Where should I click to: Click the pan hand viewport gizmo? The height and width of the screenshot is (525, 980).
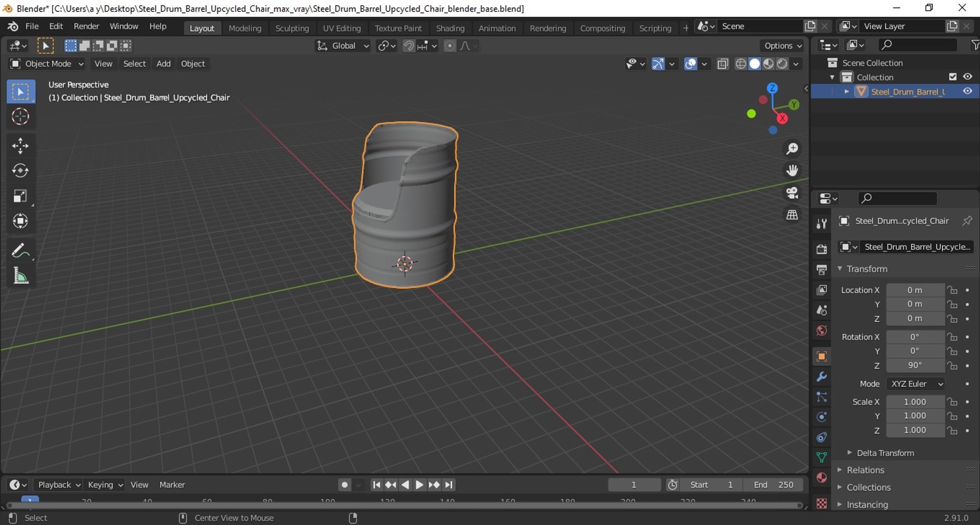(x=792, y=170)
